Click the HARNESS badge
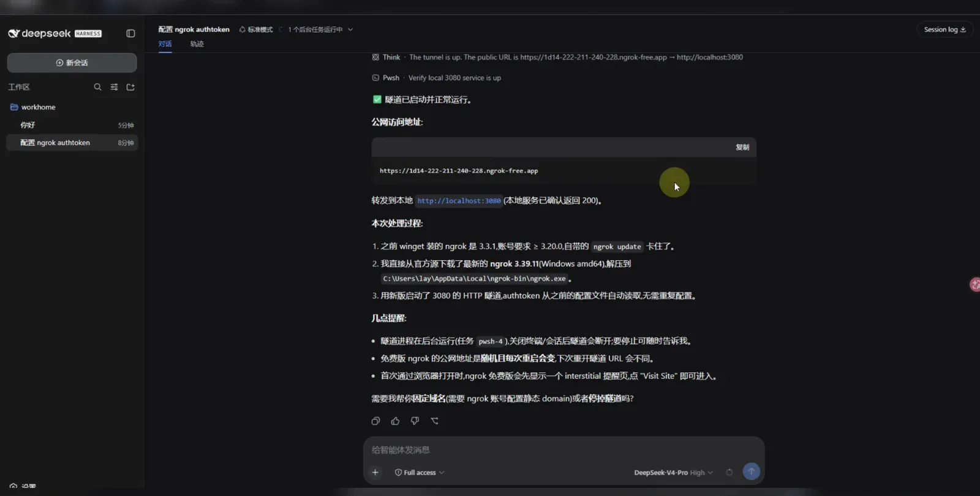980x496 pixels. pos(88,34)
